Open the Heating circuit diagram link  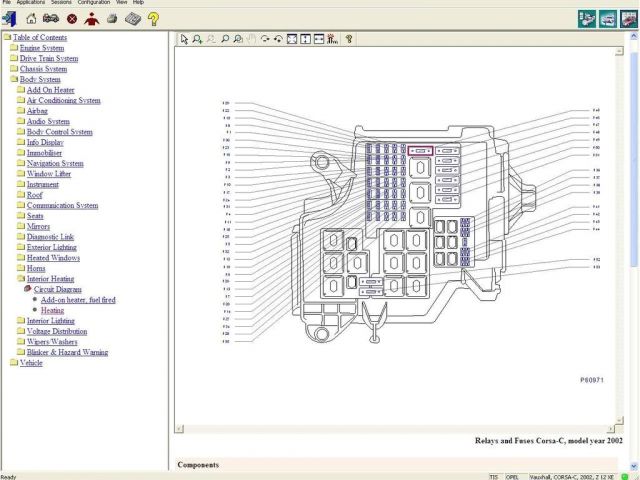[x=52, y=310]
